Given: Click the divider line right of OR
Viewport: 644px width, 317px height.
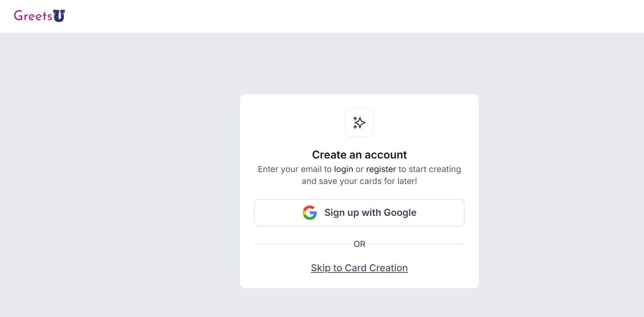Looking at the screenshot, I should tap(417, 244).
